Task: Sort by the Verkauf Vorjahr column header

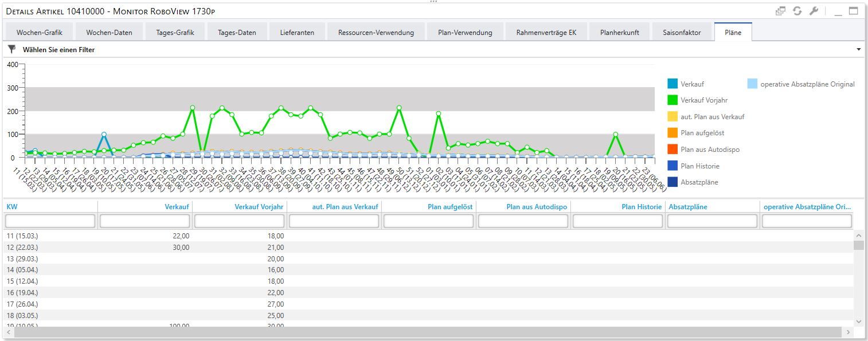Action: pos(259,207)
